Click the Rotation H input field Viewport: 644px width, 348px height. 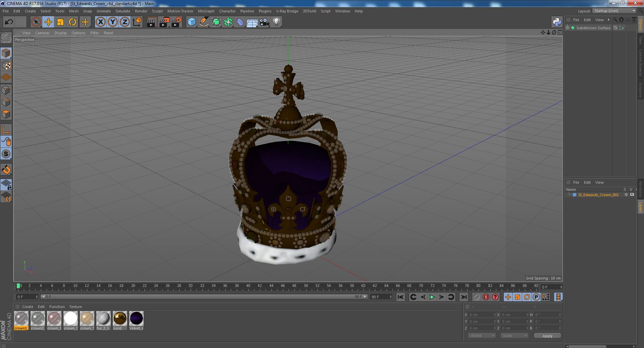(548, 315)
